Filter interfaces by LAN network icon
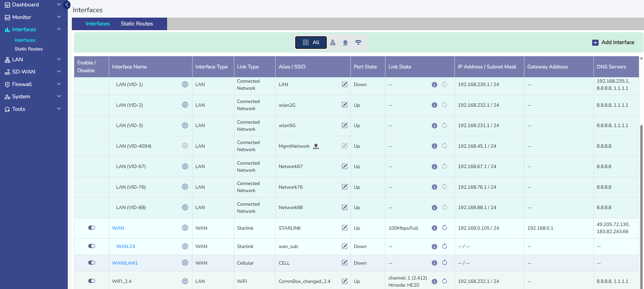644x289 pixels. [333, 42]
